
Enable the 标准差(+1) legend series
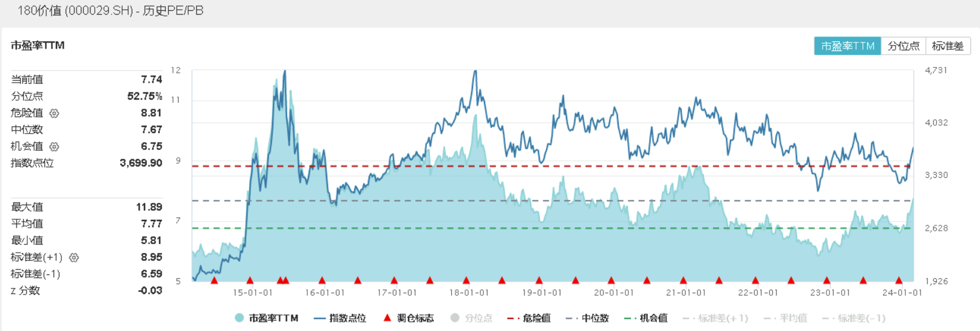point(715,318)
